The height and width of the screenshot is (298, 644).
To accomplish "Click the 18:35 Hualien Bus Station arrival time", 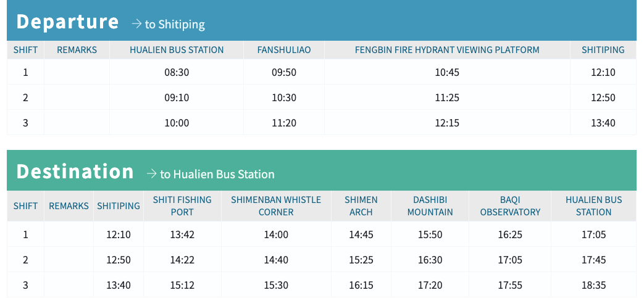I will [594, 285].
